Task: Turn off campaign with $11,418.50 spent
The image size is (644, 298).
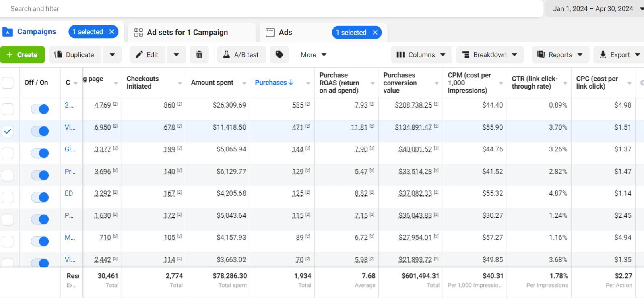Action: (40, 131)
